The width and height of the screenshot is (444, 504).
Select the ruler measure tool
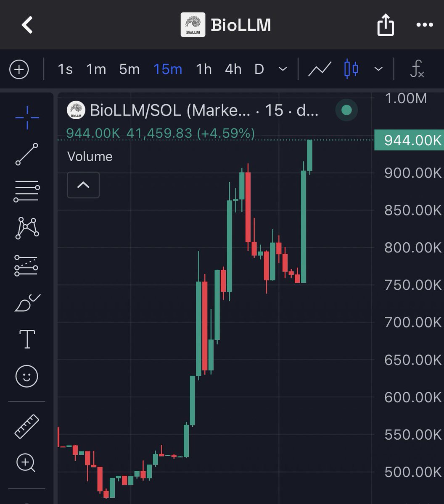click(x=27, y=426)
